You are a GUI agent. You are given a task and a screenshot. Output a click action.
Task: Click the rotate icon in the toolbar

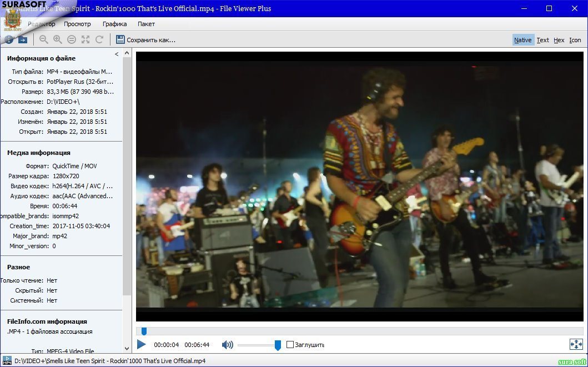click(x=99, y=40)
